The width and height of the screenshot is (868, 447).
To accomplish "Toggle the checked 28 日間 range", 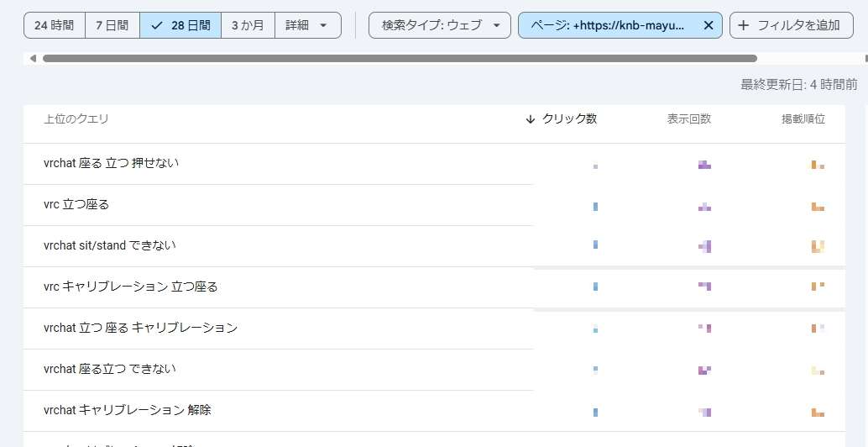I will (x=180, y=25).
